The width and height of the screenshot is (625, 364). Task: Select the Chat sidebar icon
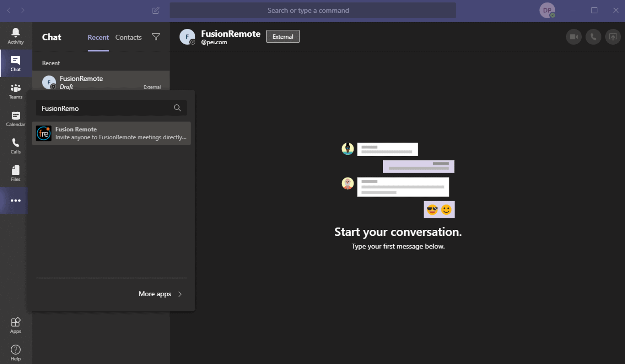[15, 63]
